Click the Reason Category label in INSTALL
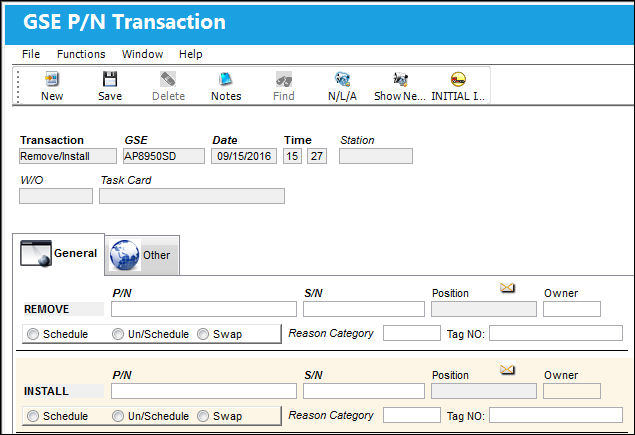The height and width of the screenshot is (435, 635). (x=331, y=415)
